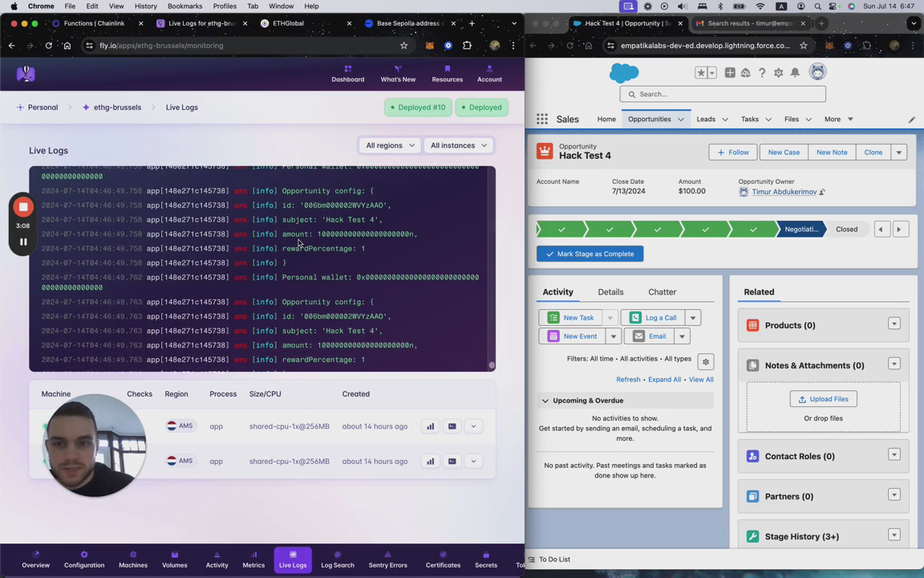924x578 pixels.
Task: Open console for the second AMS machine
Action: (x=452, y=462)
